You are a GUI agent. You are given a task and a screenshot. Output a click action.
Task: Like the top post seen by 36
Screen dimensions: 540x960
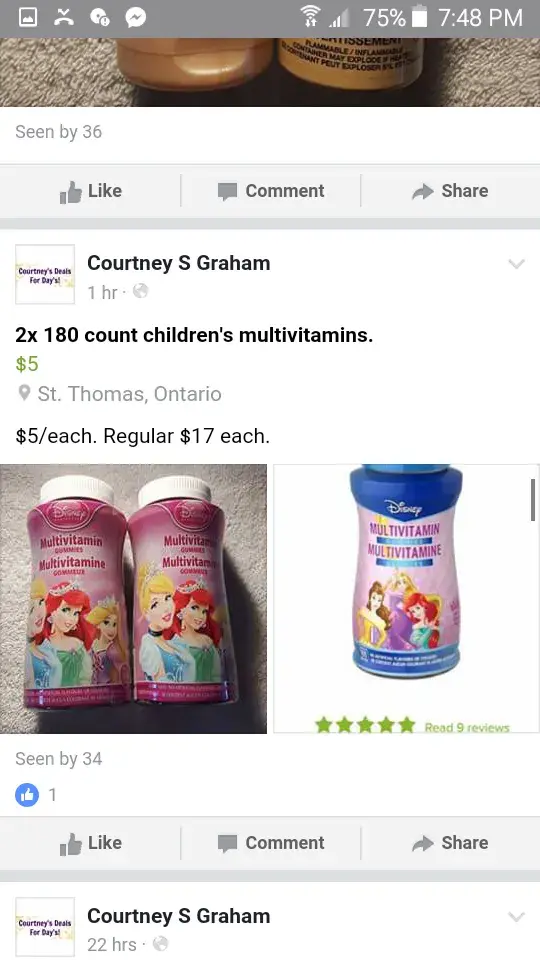(91, 191)
